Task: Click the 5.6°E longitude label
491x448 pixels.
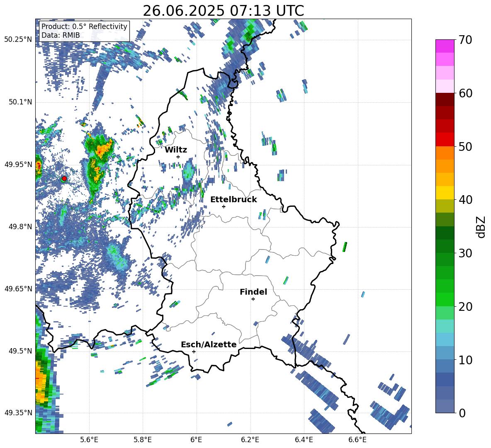Action: pyautogui.click(x=89, y=440)
